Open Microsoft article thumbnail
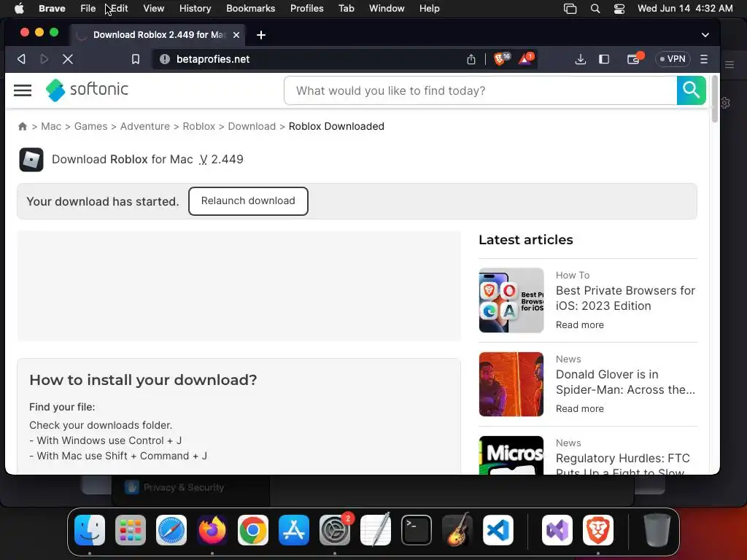Screen dimensions: 747x560 (x=511, y=455)
